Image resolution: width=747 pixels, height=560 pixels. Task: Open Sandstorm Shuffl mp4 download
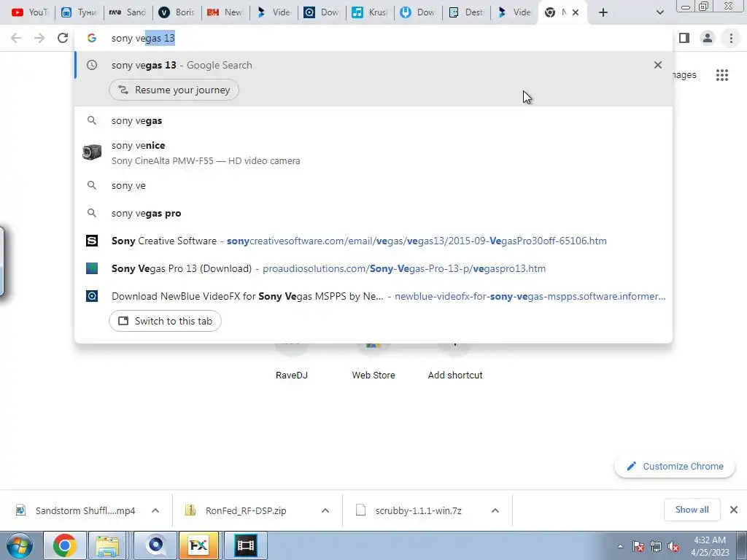click(x=76, y=510)
